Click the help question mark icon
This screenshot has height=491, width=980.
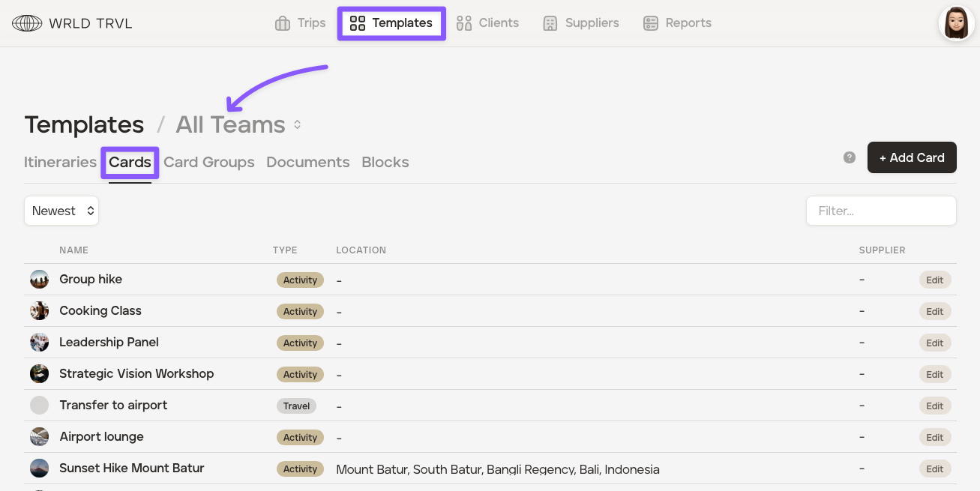coord(850,157)
